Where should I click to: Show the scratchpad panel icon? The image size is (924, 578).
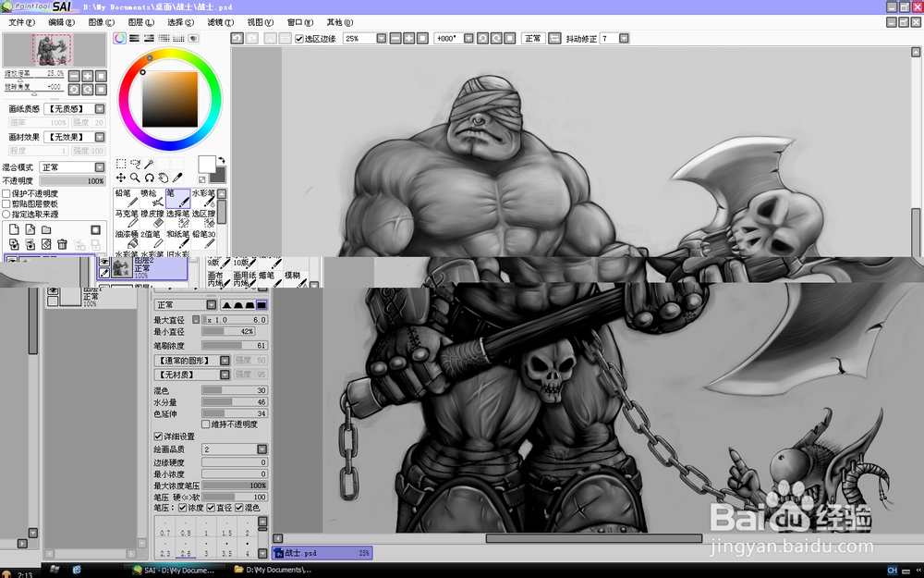tap(193, 38)
